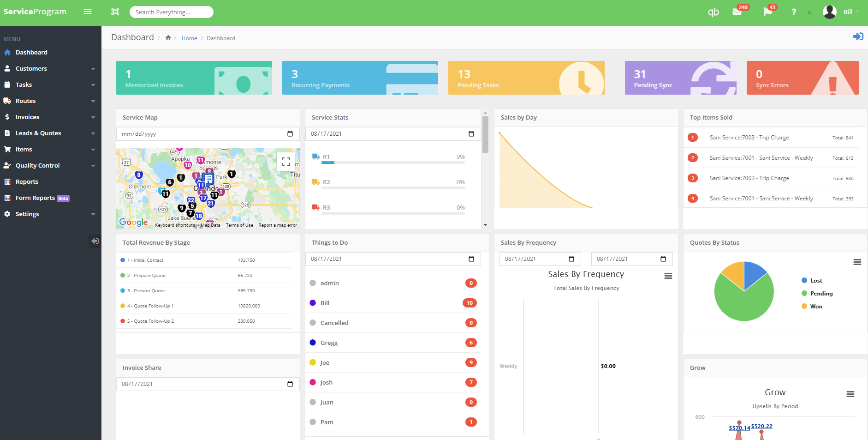The width and height of the screenshot is (868, 440).
Task: Toggle the Won legend item in Quotes chart
Action: [x=812, y=307]
